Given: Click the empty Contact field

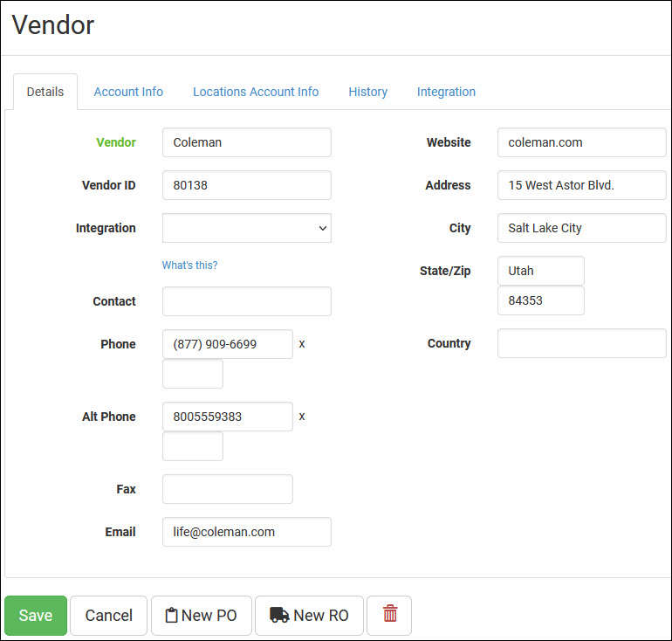Looking at the screenshot, I should 246,301.
